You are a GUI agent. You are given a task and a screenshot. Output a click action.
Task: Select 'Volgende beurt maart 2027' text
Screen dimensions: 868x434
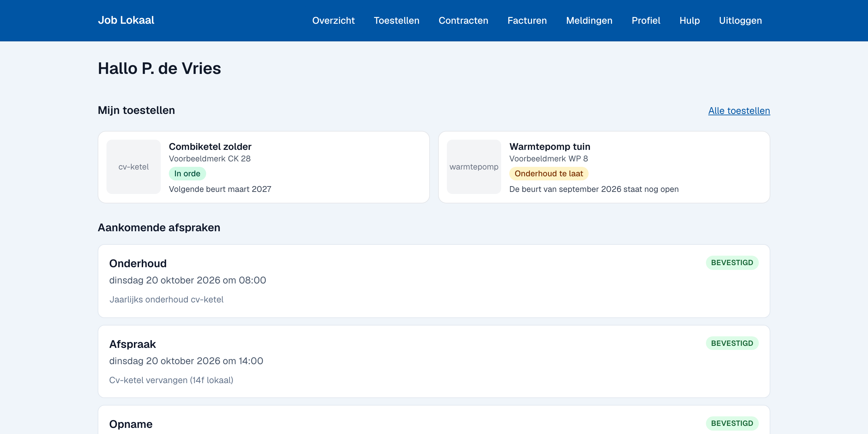[x=220, y=189]
